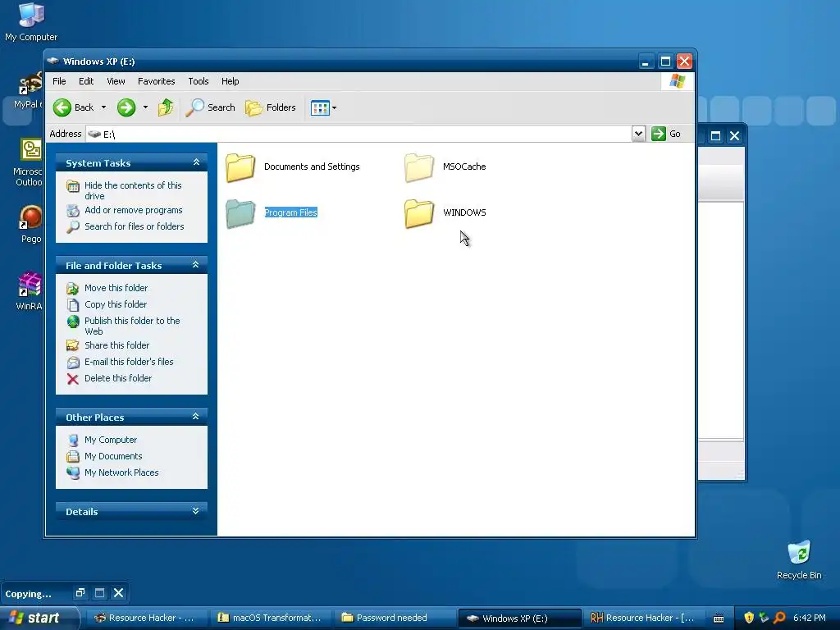Open the Address bar dropdown list
Screen dimensions: 840x630
click(x=638, y=134)
